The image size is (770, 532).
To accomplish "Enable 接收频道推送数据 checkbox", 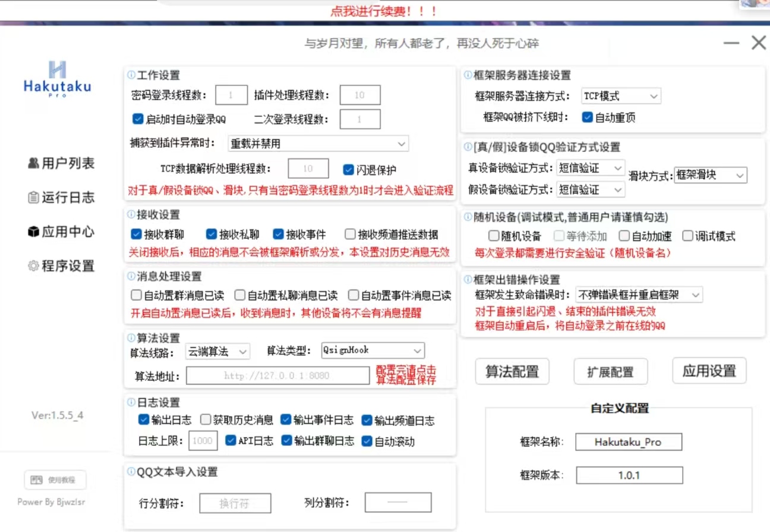I will point(350,234).
